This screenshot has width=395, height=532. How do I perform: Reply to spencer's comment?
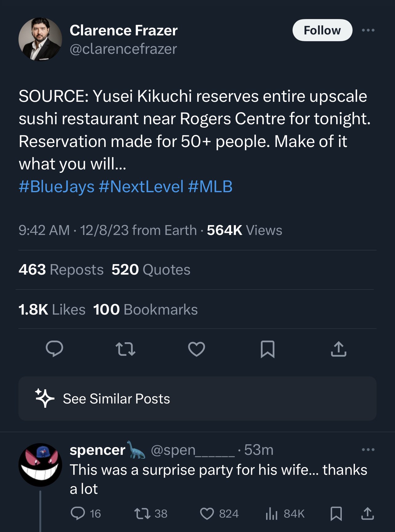coord(78,514)
